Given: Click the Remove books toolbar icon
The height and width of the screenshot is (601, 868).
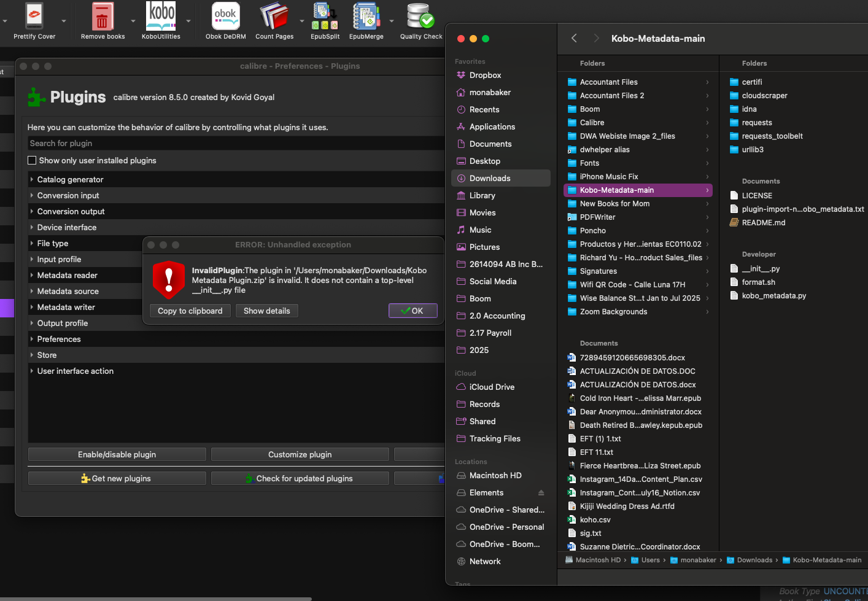Looking at the screenshot, I should 103,17.
